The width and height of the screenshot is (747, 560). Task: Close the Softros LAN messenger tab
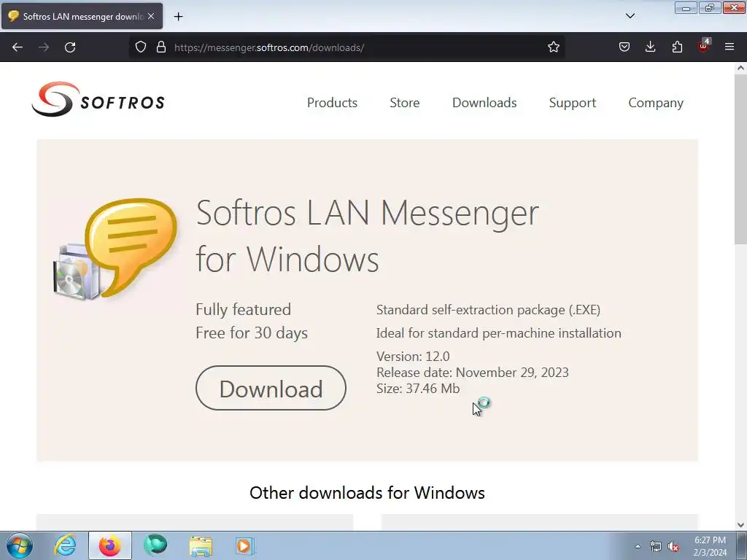tap(151, 16)
